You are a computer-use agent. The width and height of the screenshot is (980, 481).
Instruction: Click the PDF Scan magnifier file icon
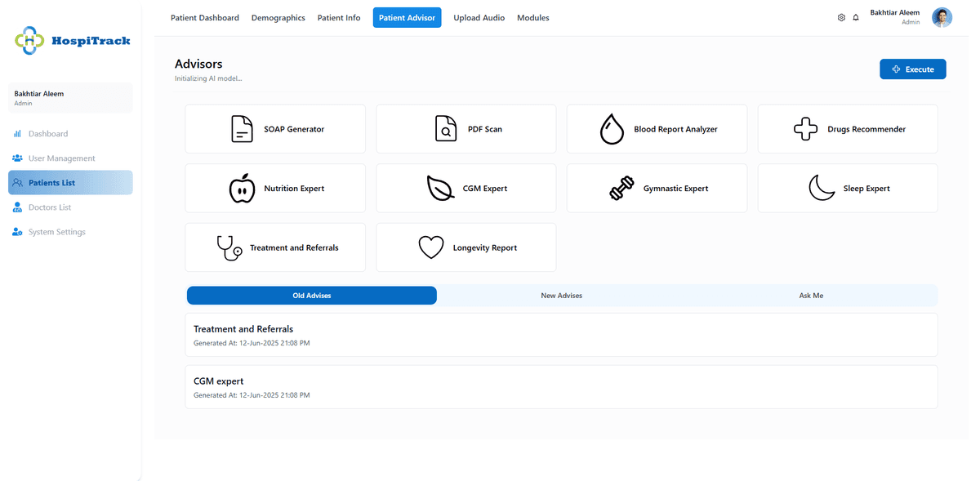pyautogui.click(x=445, y=129)
